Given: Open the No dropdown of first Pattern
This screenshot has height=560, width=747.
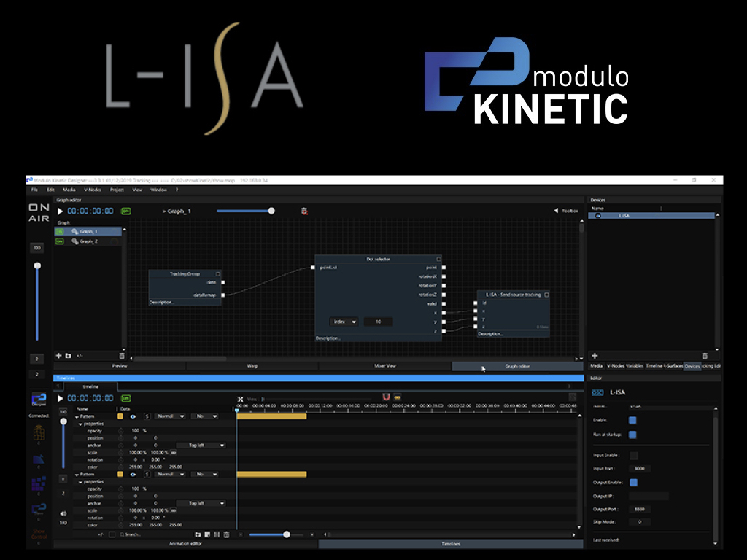Looking at the screenshot, I should point(204,416).
